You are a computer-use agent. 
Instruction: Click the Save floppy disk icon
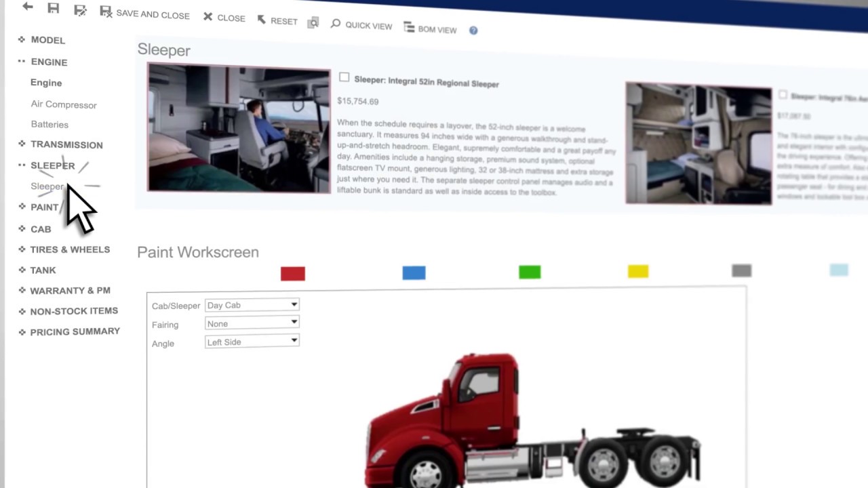tap(53, 8)
